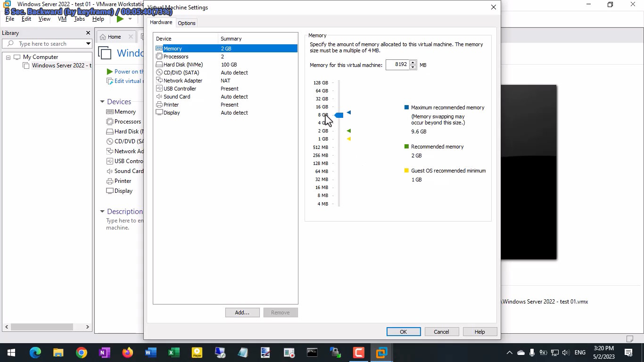644x362 pixels.
Task: Select the Memory device row icon
Action: (x=159, y=49)
